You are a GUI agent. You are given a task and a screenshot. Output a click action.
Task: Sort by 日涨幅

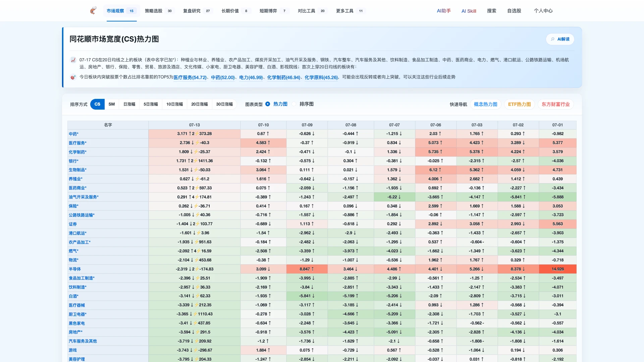click(129, 104)
